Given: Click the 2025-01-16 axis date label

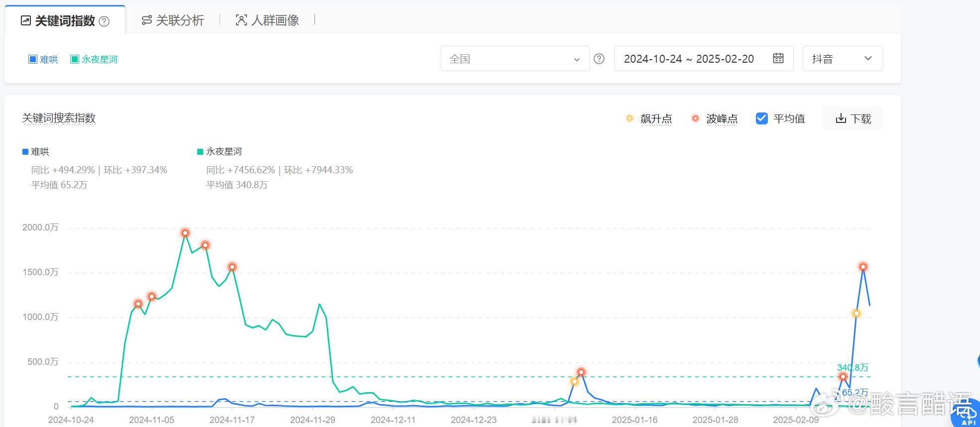Looking at the screenshot, I should tap(634, 420).
